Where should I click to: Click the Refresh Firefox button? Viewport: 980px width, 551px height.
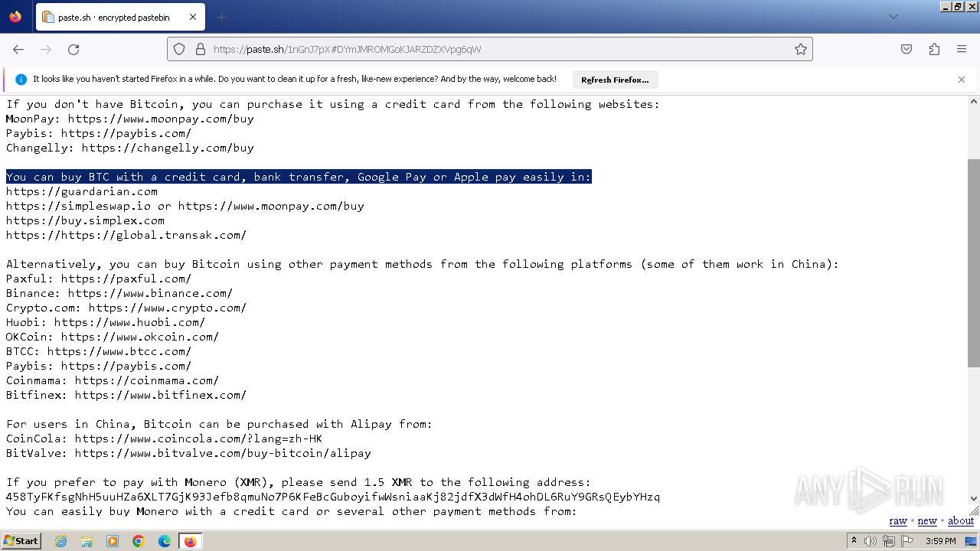tap(615, 80)
